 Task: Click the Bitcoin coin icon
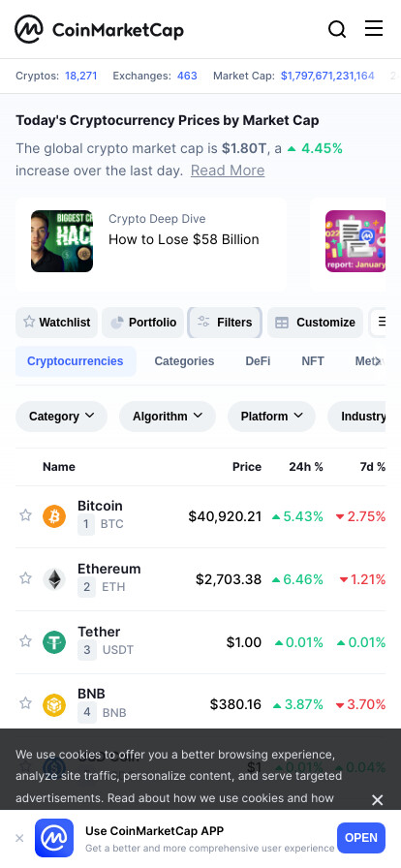[54, 516]
